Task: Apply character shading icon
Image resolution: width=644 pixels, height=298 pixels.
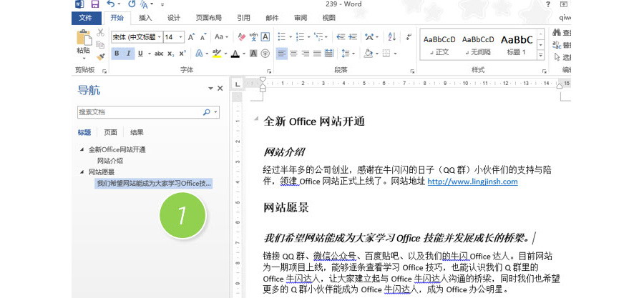Action: tap(253, 54)
